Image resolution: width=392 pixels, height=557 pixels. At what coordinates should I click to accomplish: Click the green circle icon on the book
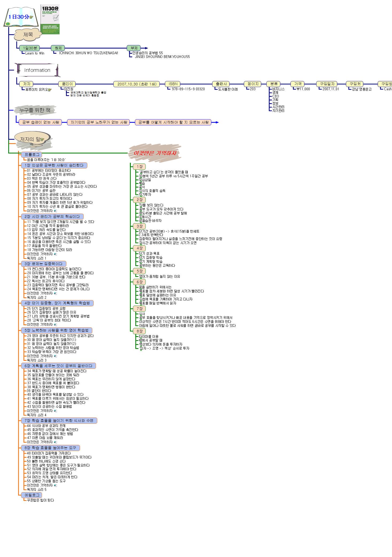[8, 24]
